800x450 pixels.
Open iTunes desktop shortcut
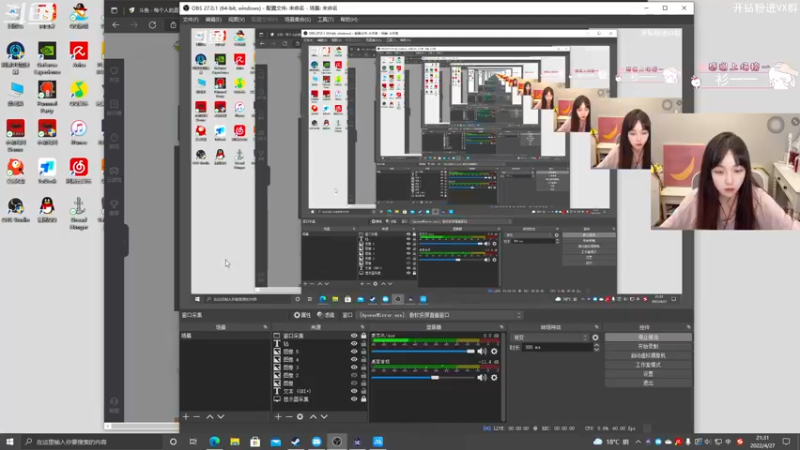[x=79, y=132]
